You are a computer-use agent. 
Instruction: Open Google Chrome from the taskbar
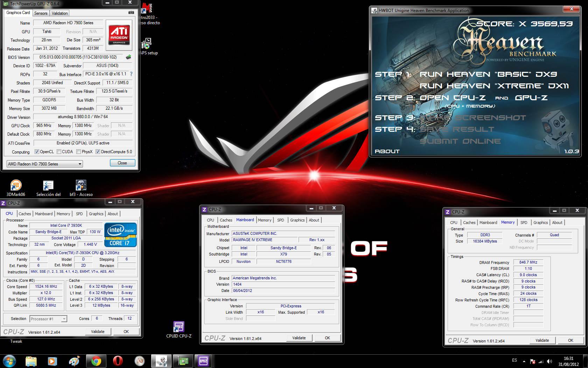click(x=96, y=361)
